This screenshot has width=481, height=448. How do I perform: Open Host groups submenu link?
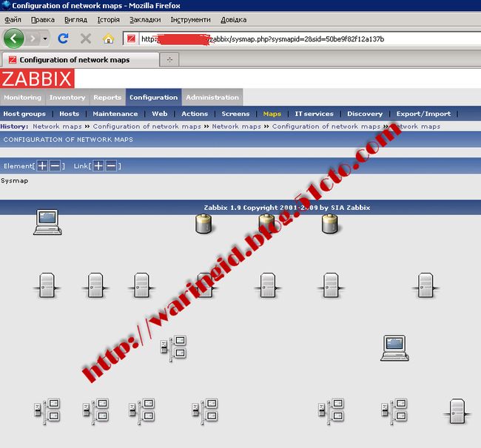[24, 114]
